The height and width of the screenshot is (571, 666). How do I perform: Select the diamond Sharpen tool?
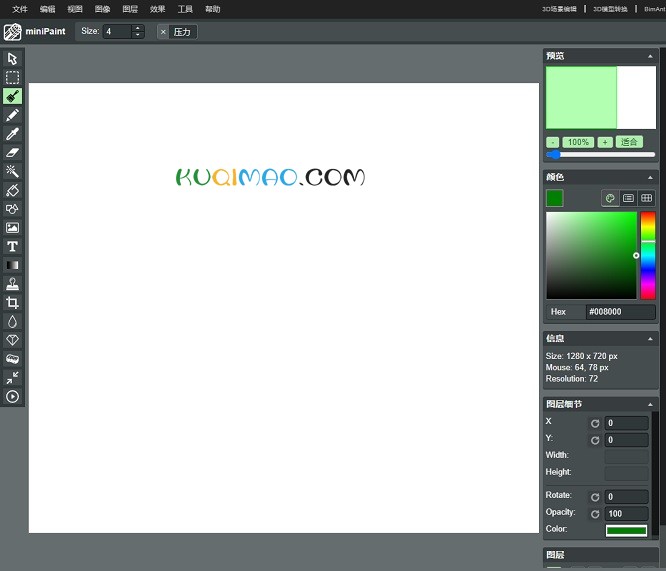tap(12, 340)
